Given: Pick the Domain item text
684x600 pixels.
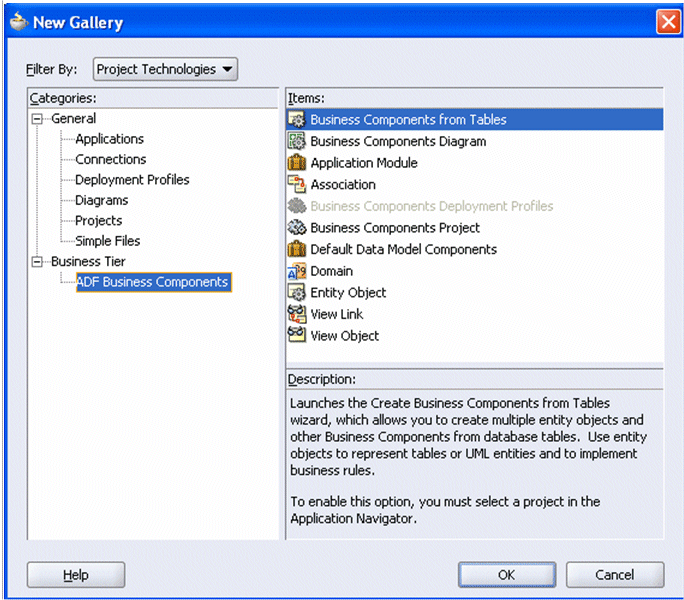Looking at the screenshot, I should tap(332, 271).
